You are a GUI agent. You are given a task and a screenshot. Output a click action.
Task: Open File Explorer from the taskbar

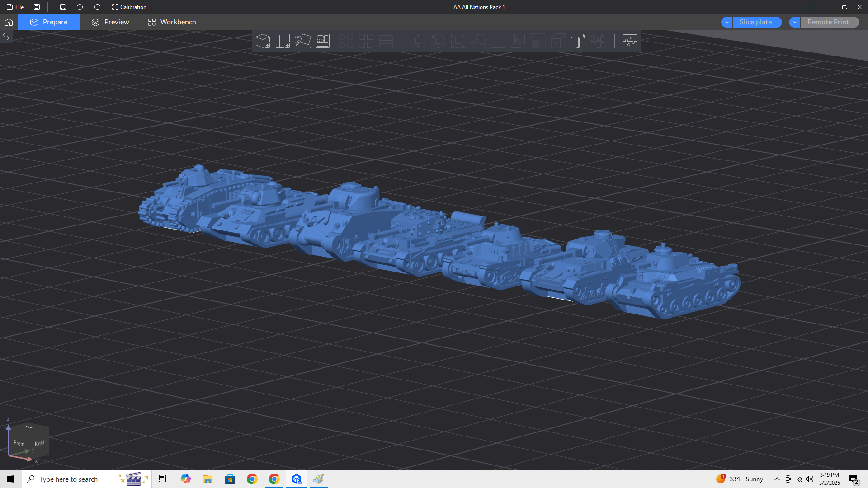[208, 479]
